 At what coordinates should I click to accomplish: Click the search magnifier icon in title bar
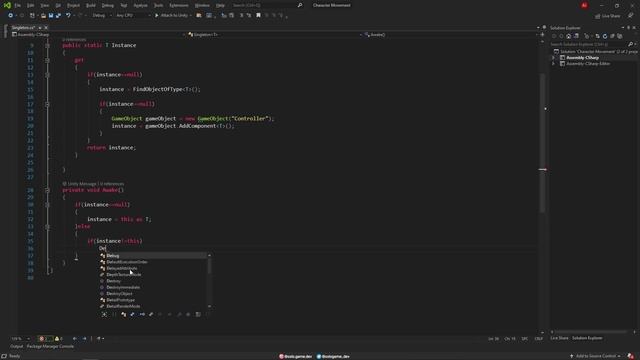300,5
